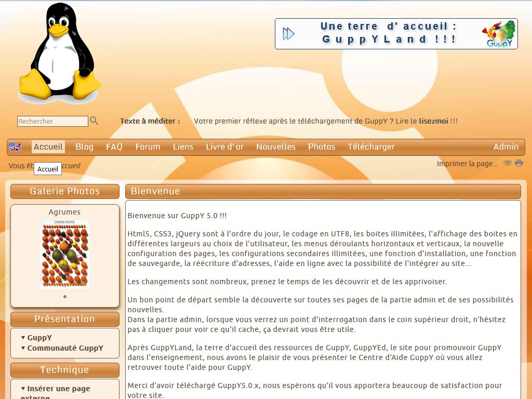Open the Agrumes citrus fruits thumbnail
This screenshot has height=399, width=532.
pyautogui.click(x=65, y=255)
